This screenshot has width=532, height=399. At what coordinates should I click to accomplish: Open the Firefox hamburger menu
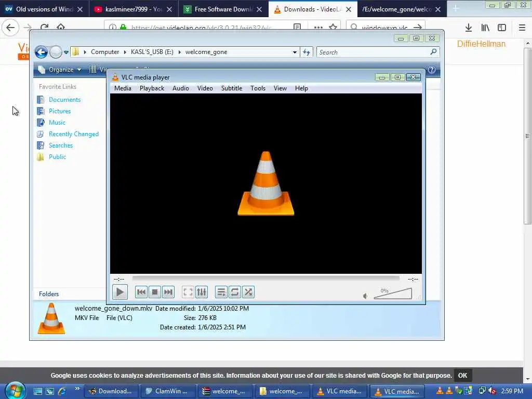pyautogui.click(x=522, y=28)
